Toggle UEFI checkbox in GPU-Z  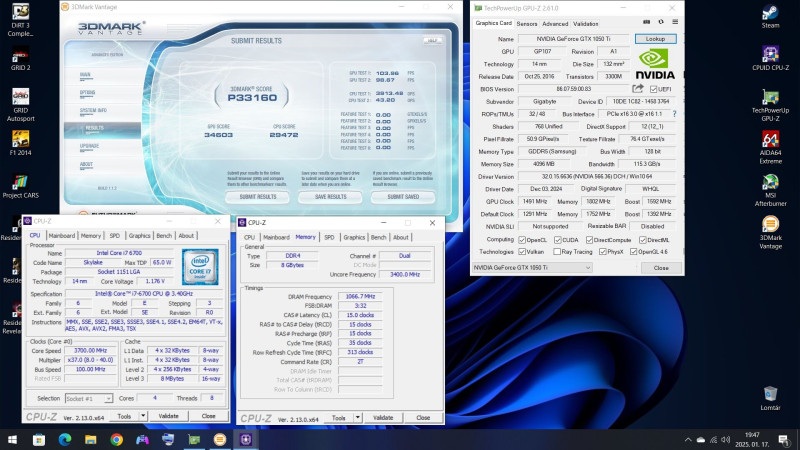[653, 89]
